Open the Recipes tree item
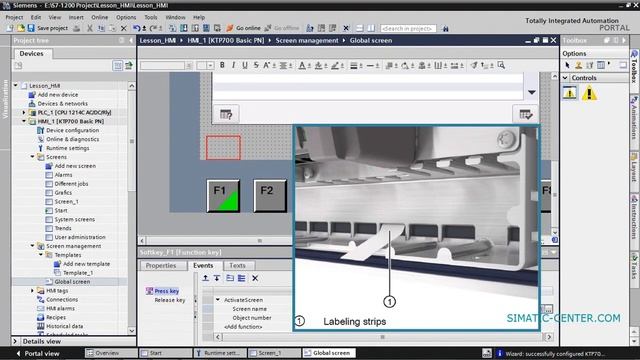Viewport: 640px width, 360px height. click(51, 317)
